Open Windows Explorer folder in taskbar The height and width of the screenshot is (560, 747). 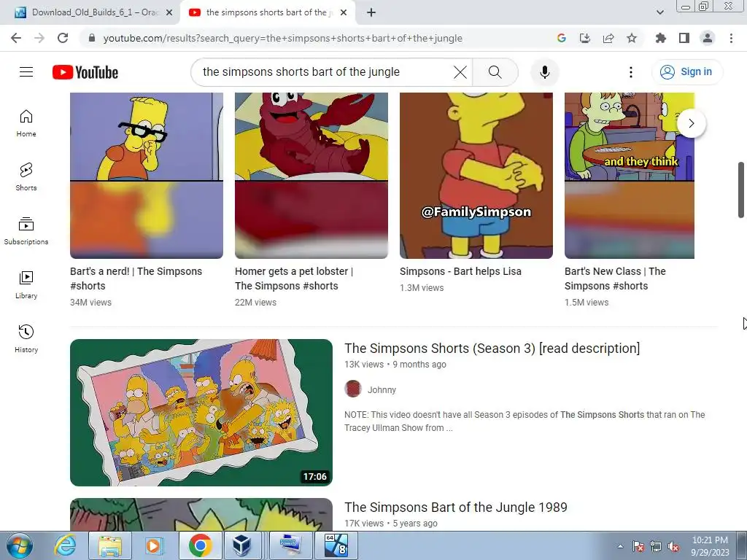[x=109, y=545]
